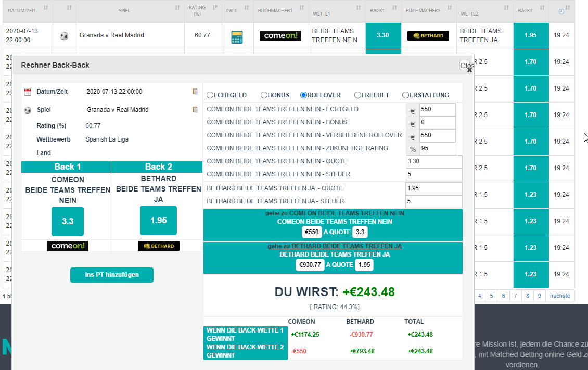Go to nächste page
Screen dimensions: 588x370
[559, 296]
